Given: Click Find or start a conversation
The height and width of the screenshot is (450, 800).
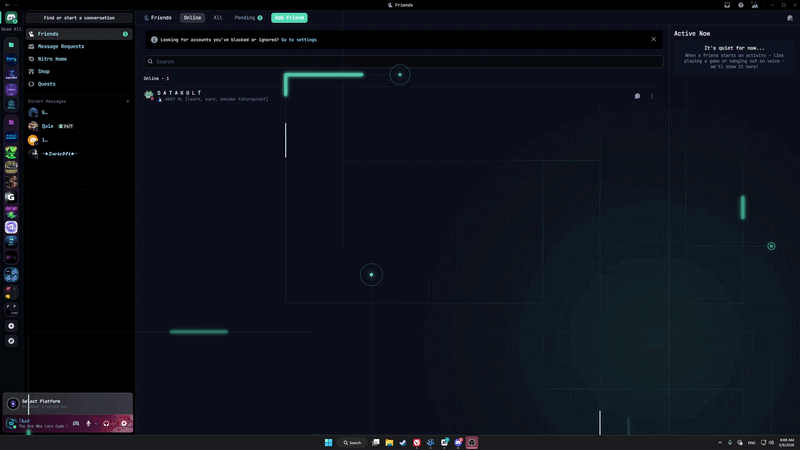Looking at the screenshot, I should (x=79, y=18).
